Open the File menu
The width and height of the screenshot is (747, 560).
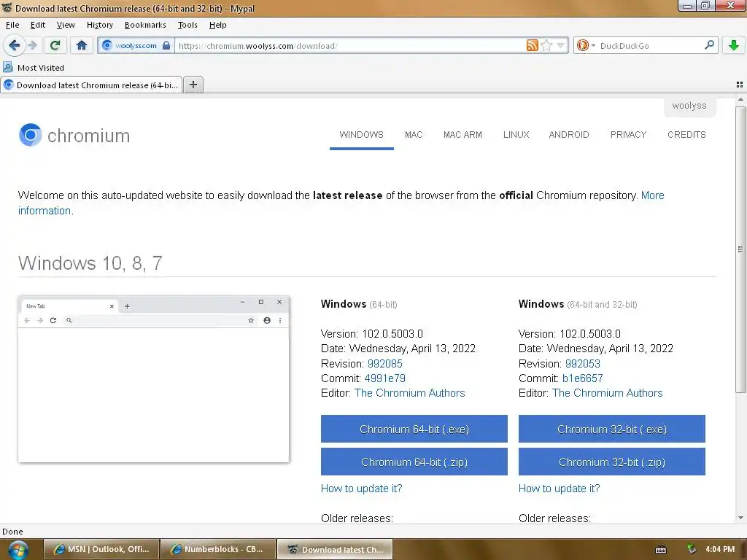(x=12, y=25)
